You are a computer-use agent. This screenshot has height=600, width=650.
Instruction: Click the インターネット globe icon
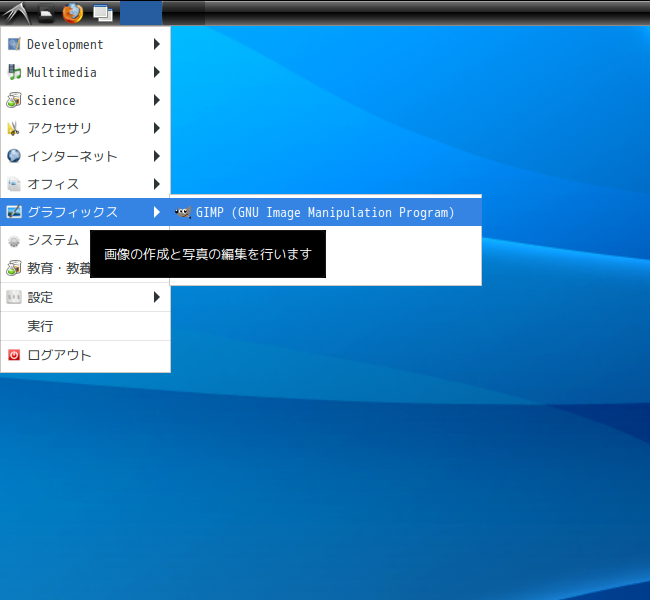click(14, 156)
